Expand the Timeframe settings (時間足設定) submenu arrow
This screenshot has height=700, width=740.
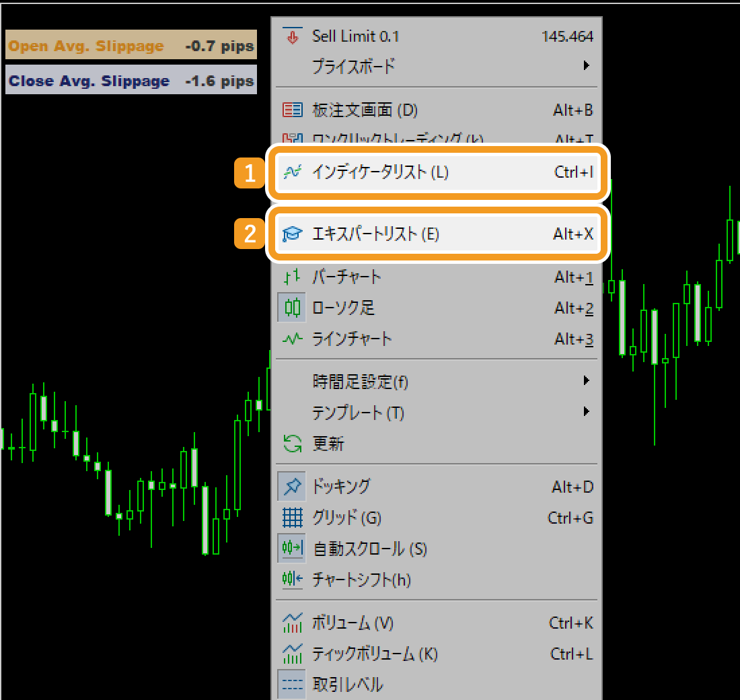click(586, 381)
